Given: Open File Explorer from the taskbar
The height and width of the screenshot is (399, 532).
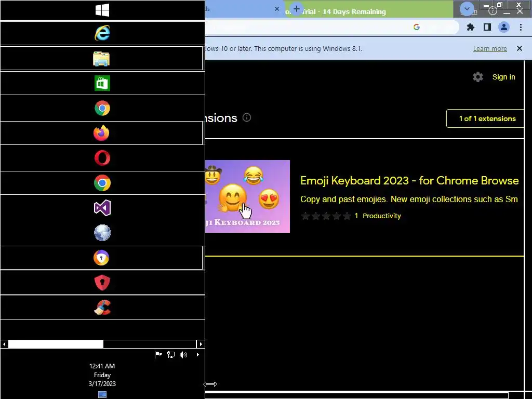Looking at the screenshot, I should (x=101, y=58).
